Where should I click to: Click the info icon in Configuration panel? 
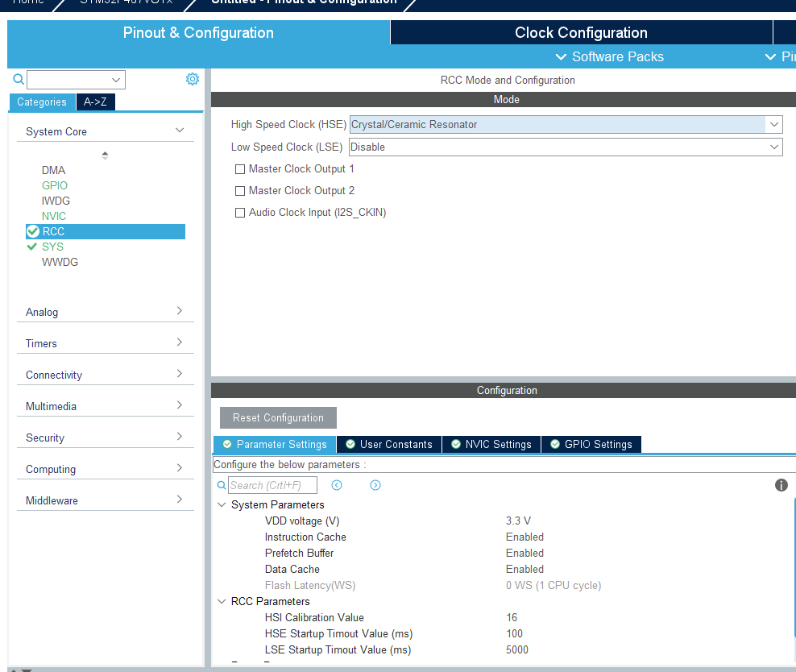point(781,485)
